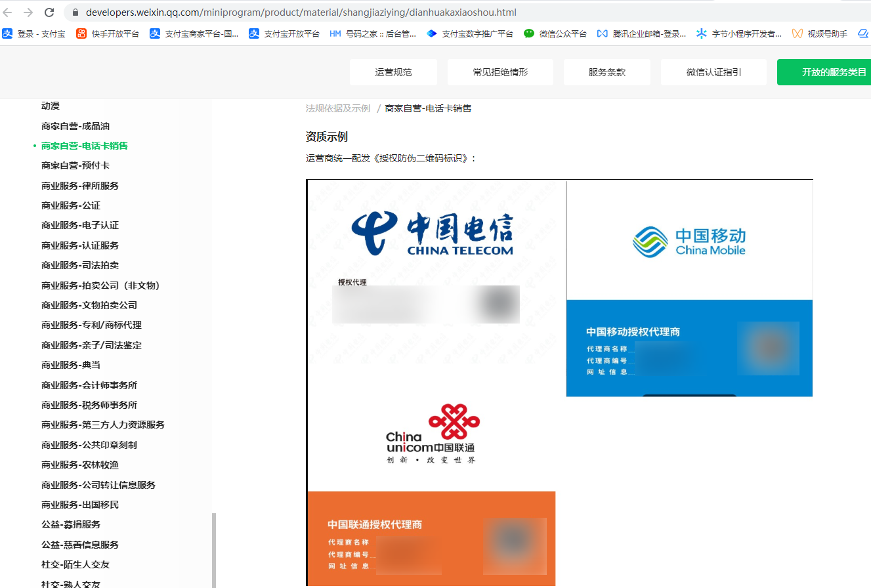Select 商业服务-公证 in the sidebar
Viewport: 871px width, 588px height.
tap(71, 205)
